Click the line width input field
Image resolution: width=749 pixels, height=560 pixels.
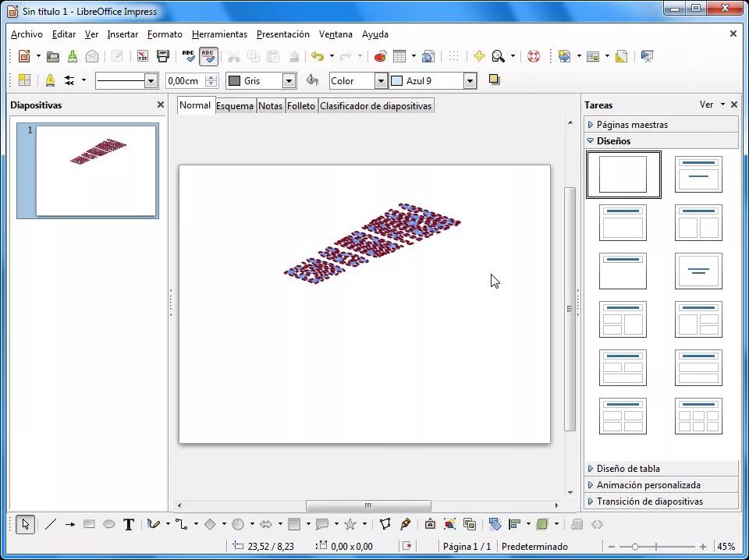point(186,81)
